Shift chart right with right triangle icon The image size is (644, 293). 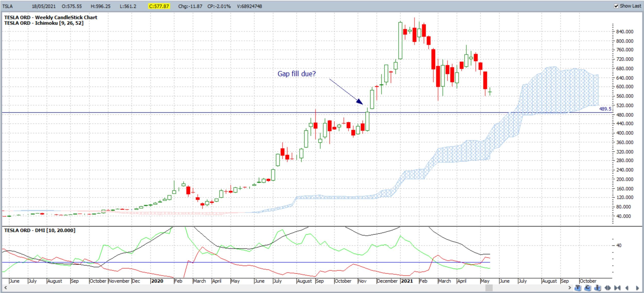[637, 288]
